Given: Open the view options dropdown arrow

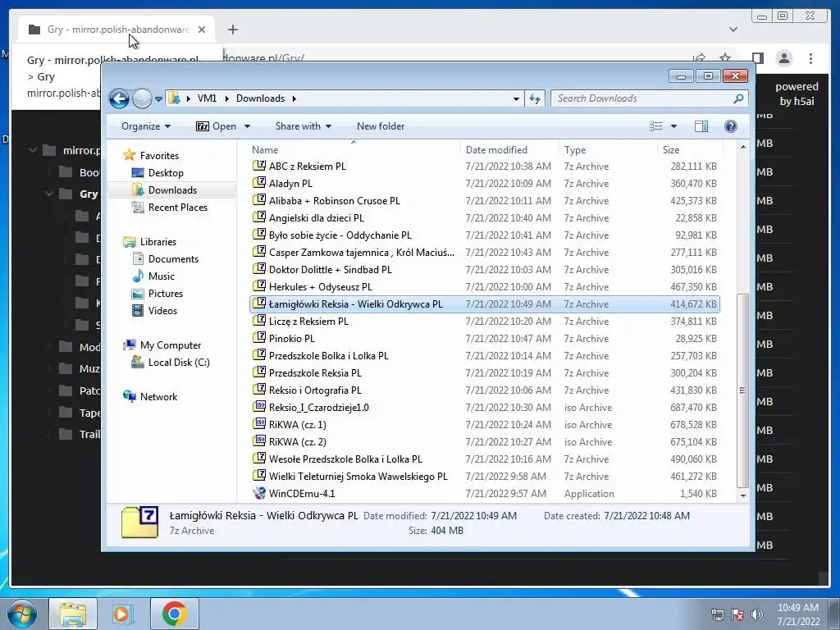Looking at the screenshot, I should click(674, 126).
